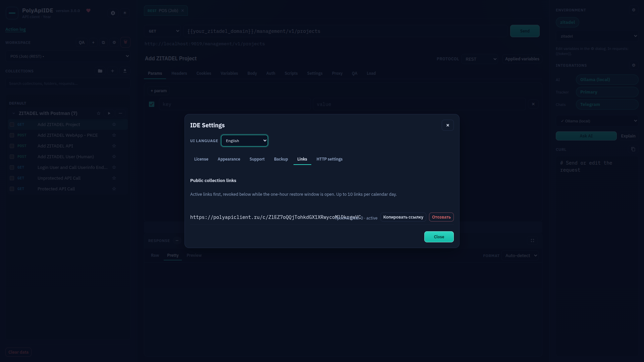Screen dimensions: 644x362
Task: Collapse the ZITADEL with Postman collection
Action: pos(14,113)
